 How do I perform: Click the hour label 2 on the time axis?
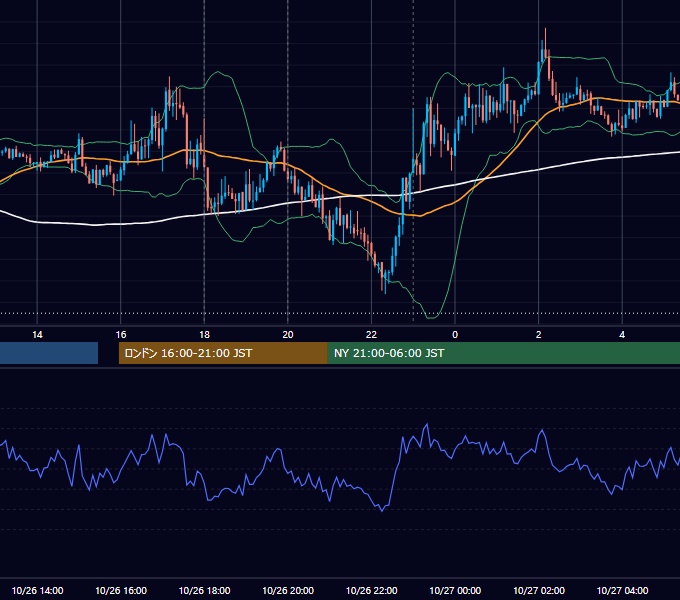pos(539,335)
